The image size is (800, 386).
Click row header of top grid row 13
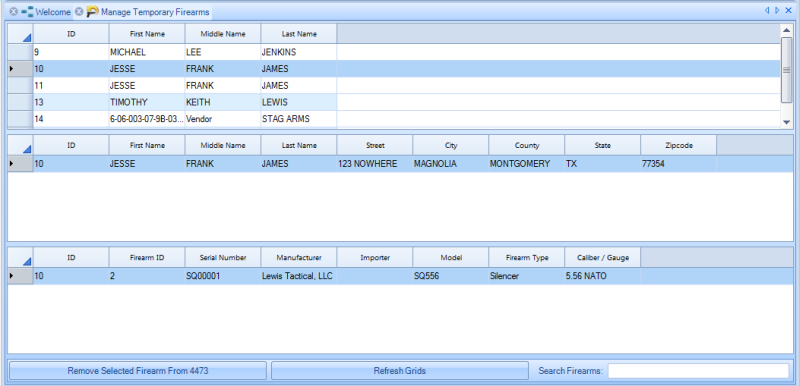coord(20,102)
